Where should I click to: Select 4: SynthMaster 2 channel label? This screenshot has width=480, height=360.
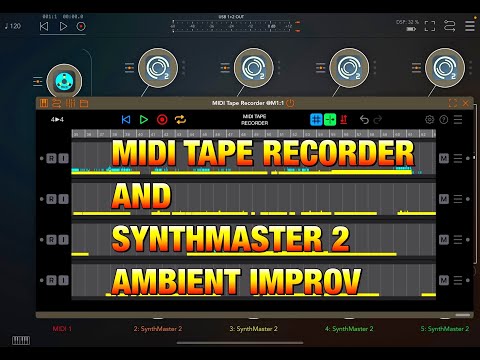(x=349, y=329)
